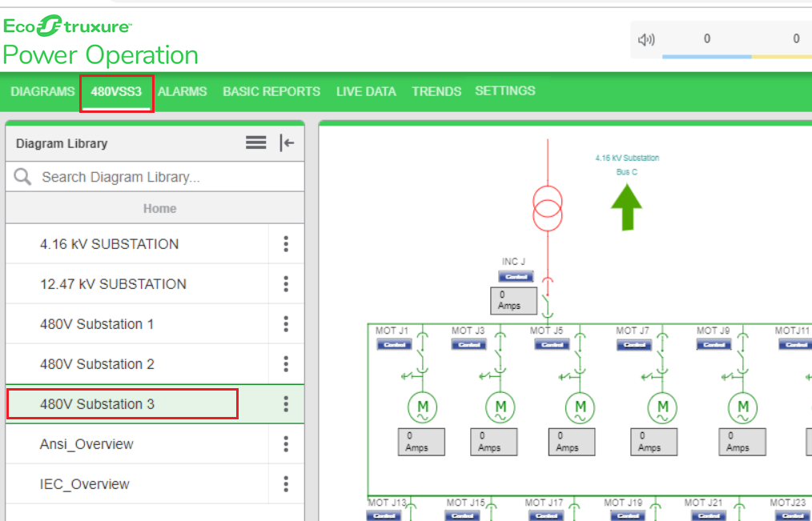Viewport: 812px width, 521px height.
Task: Click in the Search Diagram Library field
Action: [x=155, y=177]
